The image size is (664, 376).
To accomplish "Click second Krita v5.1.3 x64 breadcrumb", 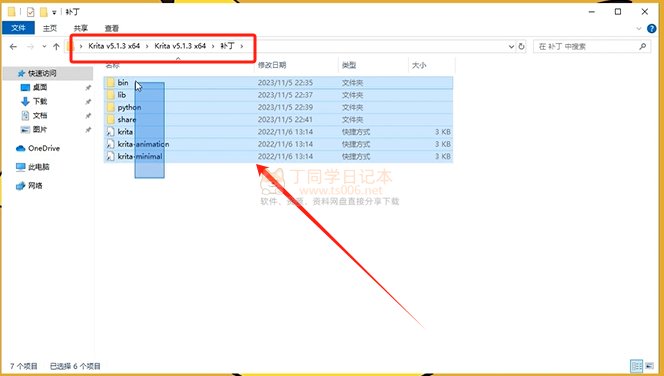I will (180, 46).
